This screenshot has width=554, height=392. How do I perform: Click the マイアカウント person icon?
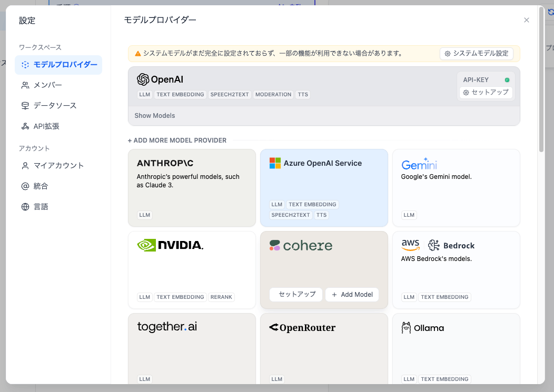(x=25, y=166)
